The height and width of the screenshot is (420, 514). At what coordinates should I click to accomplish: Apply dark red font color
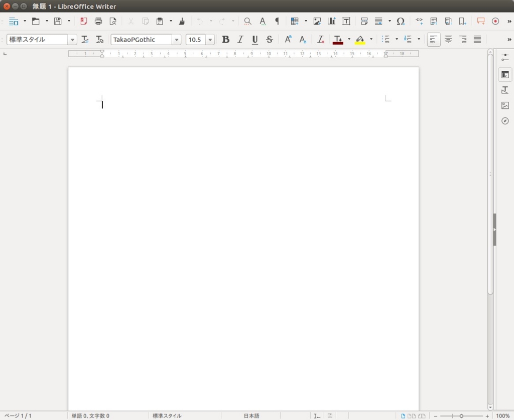tap(338, 40)
